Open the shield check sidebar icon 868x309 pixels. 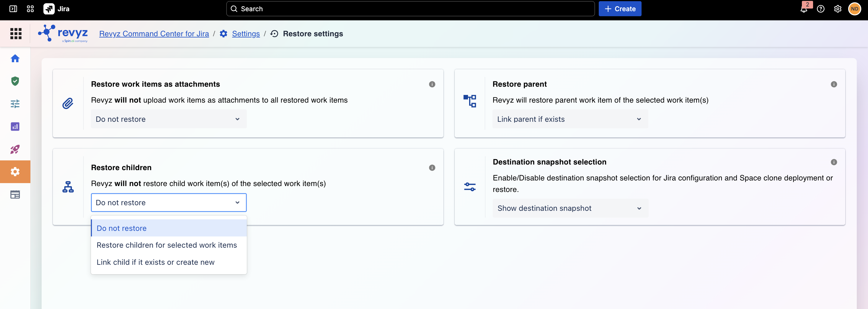click(x=15, y=81)
